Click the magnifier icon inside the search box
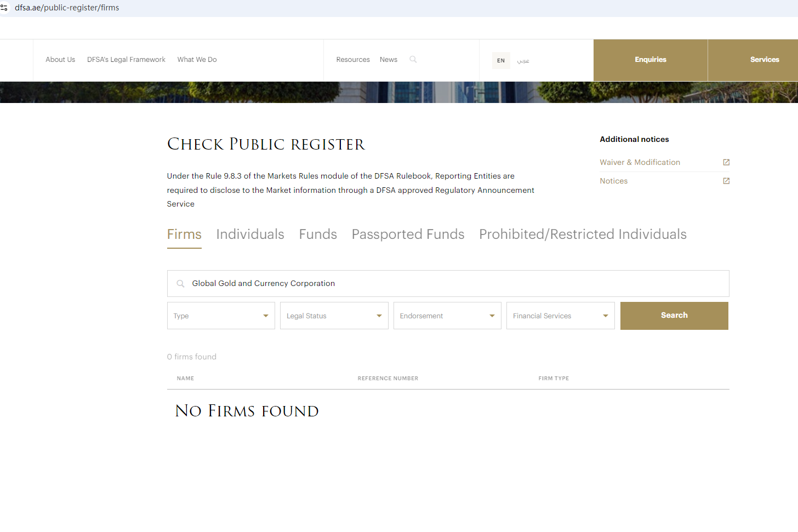This screenshot has width=798, height=532. click(x=180, y=283)
